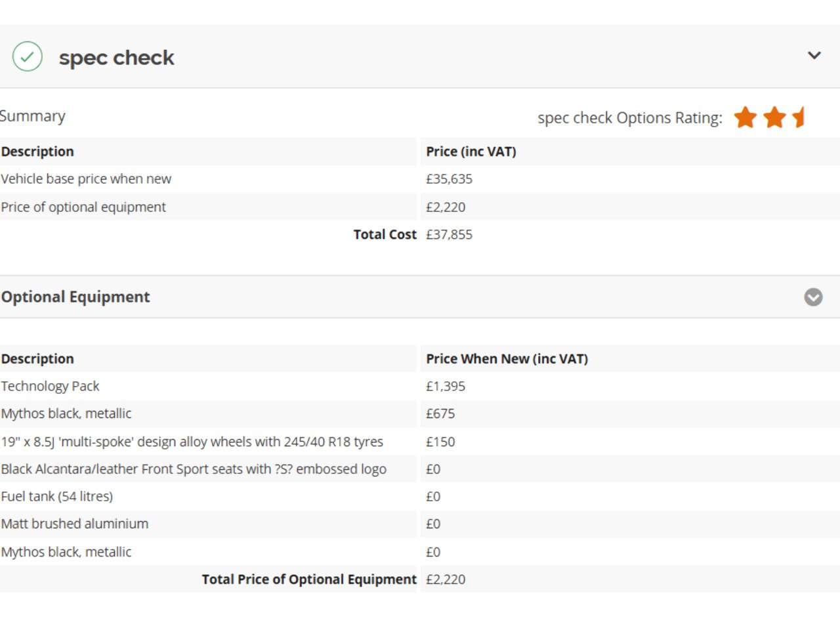Click Vehicle base price when new row
Screen dimensions: 840x630
tap(86, 179)
